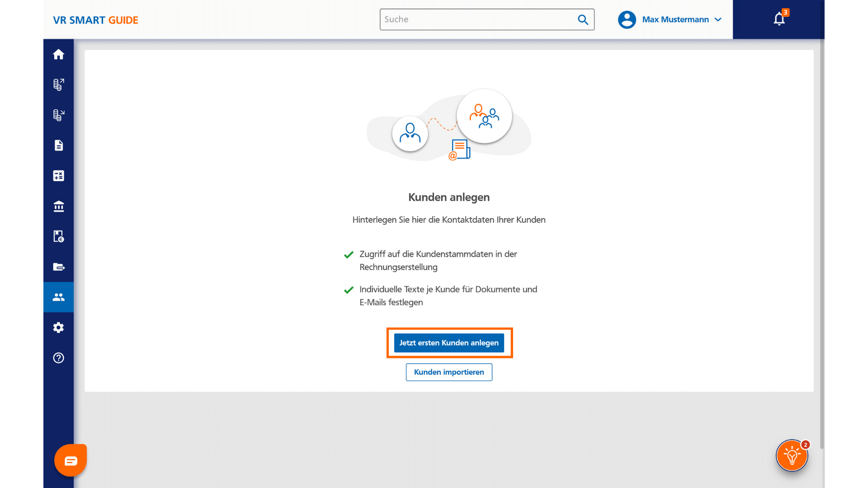Select the customers people icon

click(x=58, y=297)
